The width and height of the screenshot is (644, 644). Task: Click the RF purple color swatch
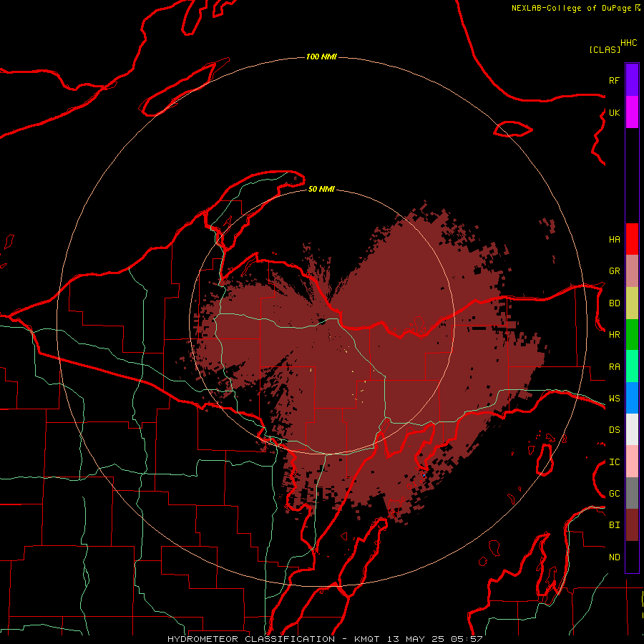point(632,80)
